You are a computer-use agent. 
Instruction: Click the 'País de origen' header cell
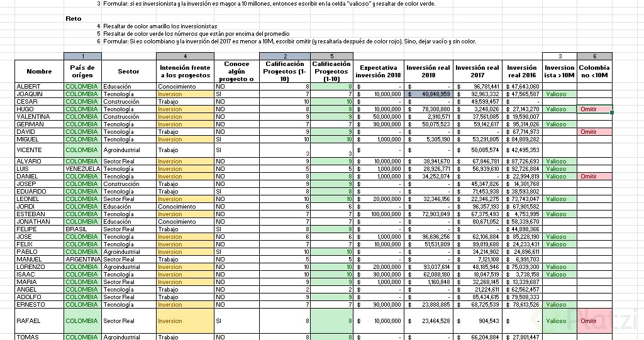82,72
